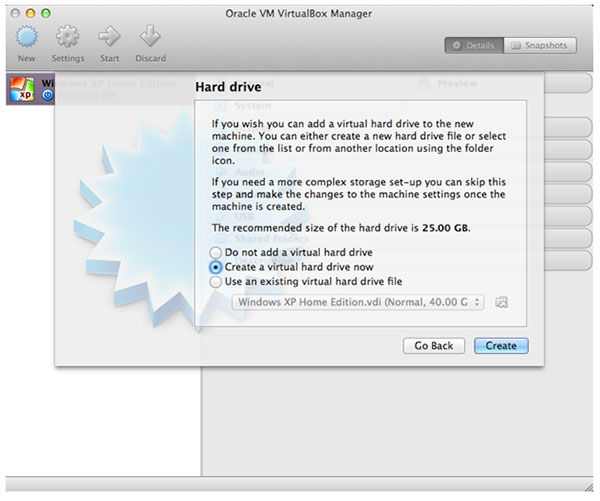Image resolution: width=600 pixels, height=501 pixels.
Task: Open the Windows XP Home Edition.vdi dropdown
Action: click(358, 302)
